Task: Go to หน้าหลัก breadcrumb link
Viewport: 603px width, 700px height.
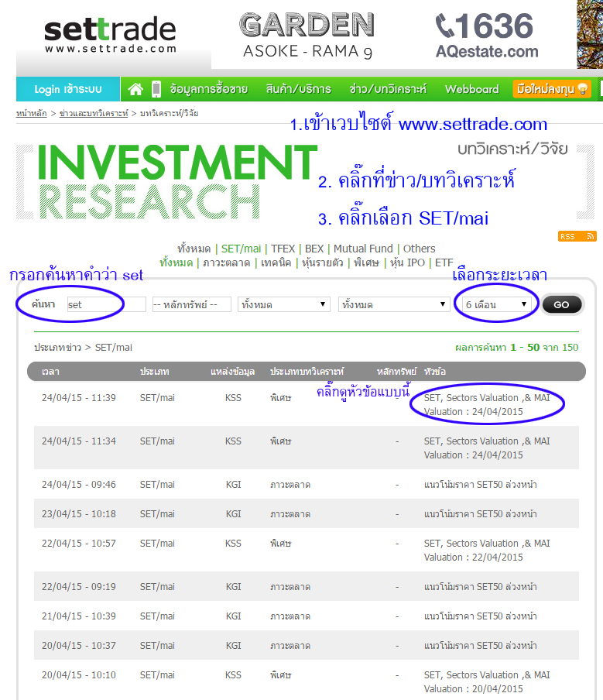Action: point(31,114)
